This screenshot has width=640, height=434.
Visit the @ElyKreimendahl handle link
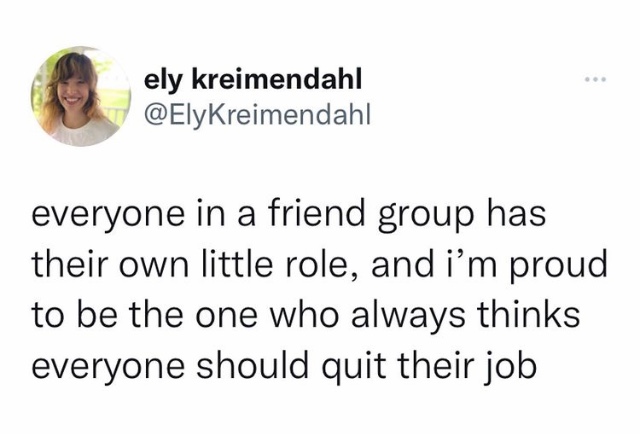[258, 115]
